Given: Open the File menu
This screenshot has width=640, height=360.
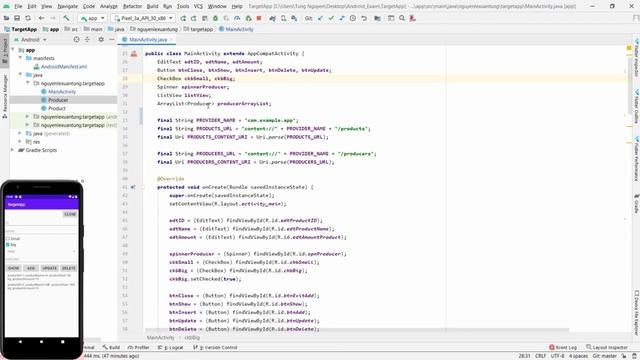Looking at the screenshot, I should coord(18,7).
